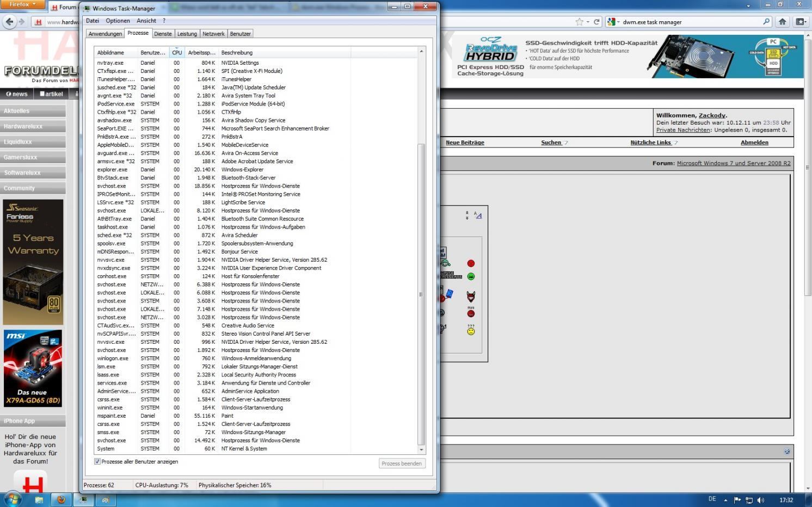Go back in Firefox history
Screen dimensions: 812x507
(9, 22)
